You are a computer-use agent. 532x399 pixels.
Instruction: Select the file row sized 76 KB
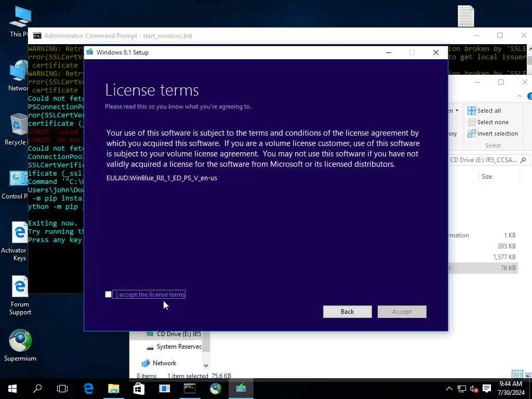click(483, 268)
